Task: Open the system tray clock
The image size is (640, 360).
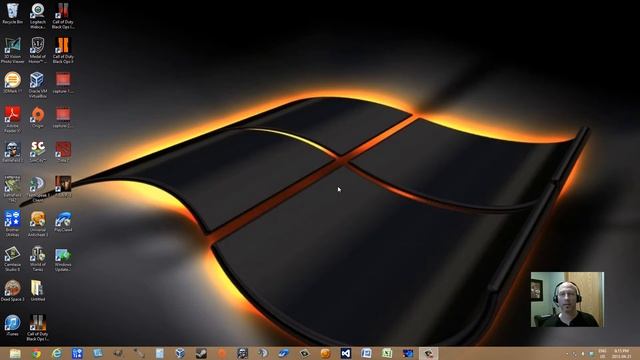Action: (621, 353)
